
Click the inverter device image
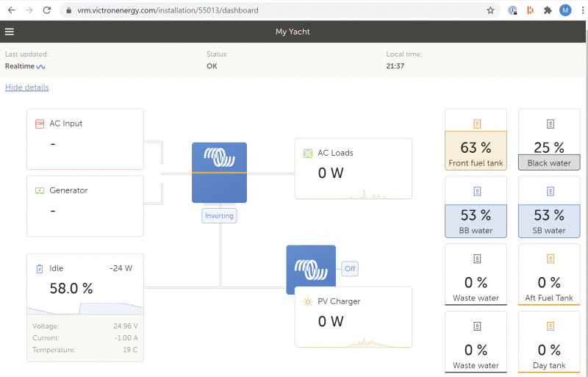[x=219, y=172]
